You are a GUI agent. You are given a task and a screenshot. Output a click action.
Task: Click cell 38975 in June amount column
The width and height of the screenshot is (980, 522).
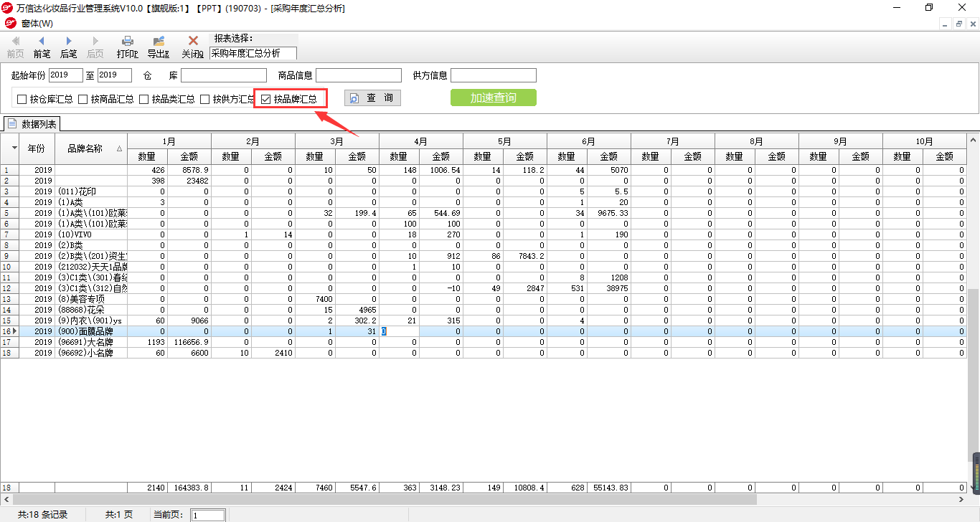click(x=609, y=288)
